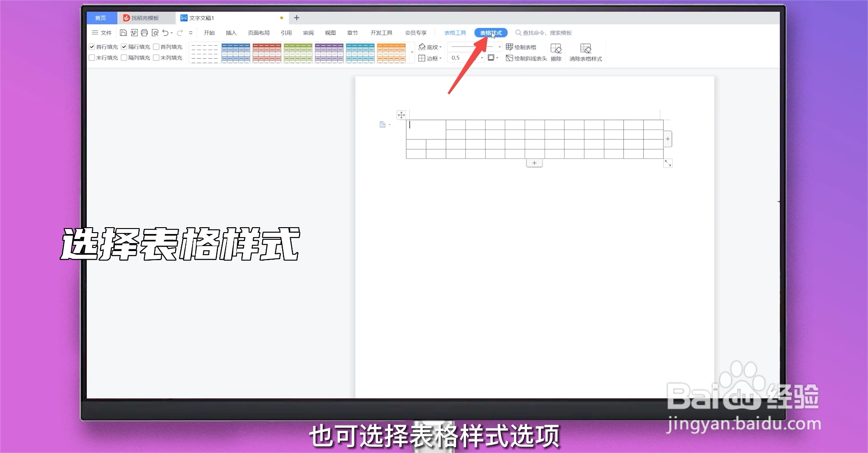868x453 pixels.
Task: Expand quick access toolbar customize arrow
Action: (x=191, y=33)
